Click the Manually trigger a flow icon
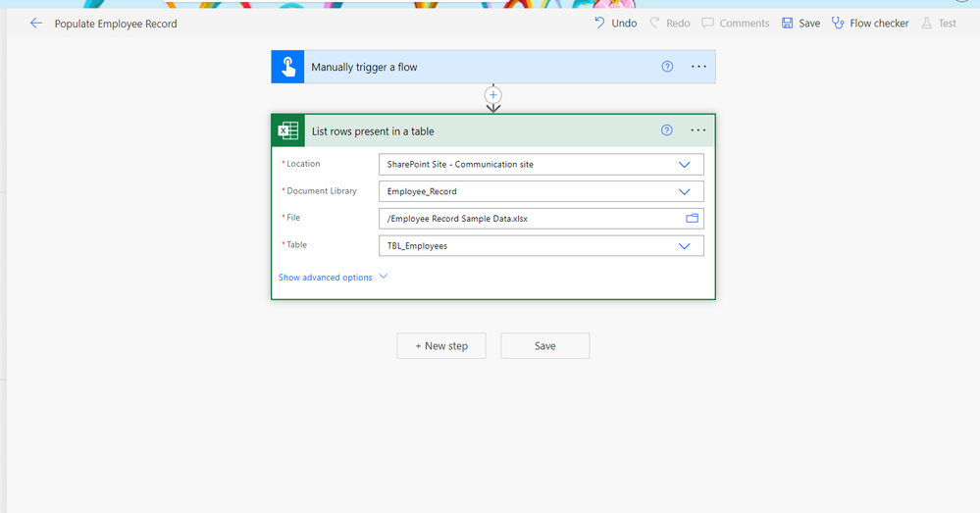The image size is (980, 513). 288,67
